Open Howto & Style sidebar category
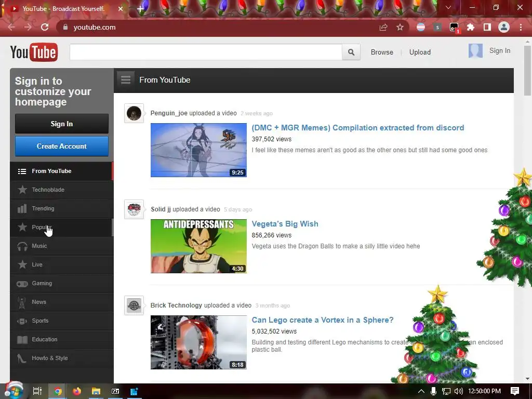This screenshot has width=532, height=399. point(61,358)
